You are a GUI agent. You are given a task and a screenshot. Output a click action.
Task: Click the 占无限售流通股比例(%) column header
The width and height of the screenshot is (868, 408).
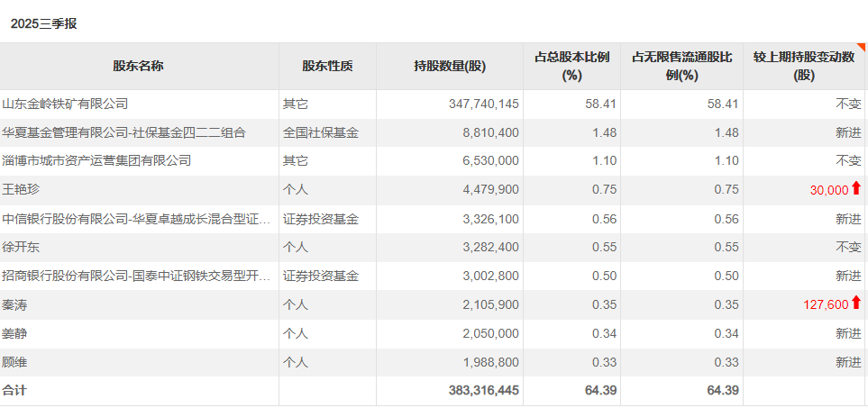[x=681, y=67]
